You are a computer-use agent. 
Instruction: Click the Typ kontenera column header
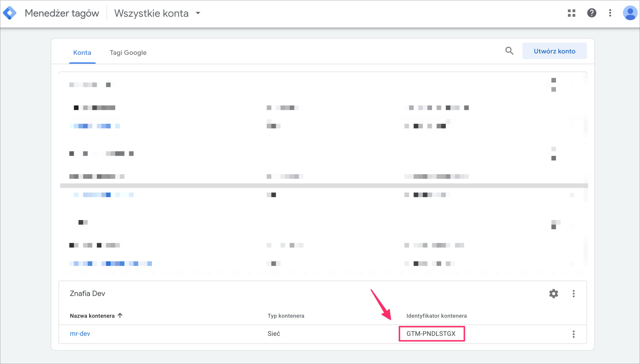click(285, 316)
